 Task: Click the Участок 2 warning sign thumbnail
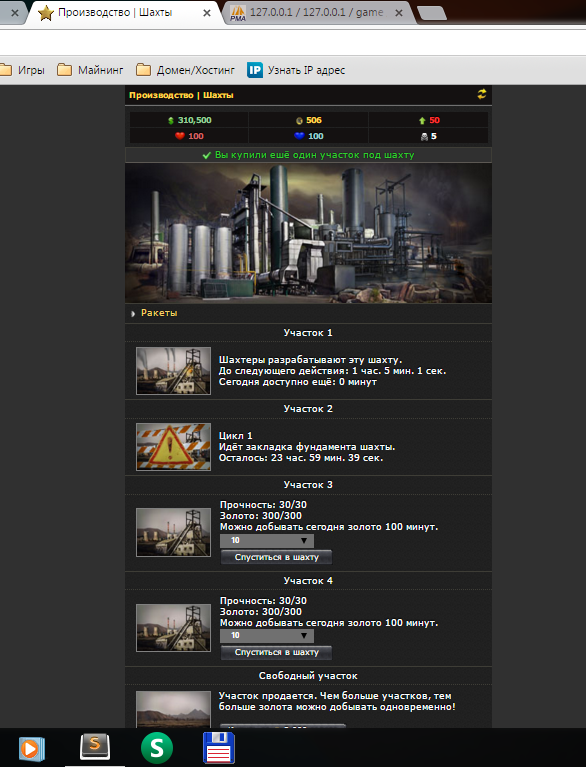coord(173,447)
